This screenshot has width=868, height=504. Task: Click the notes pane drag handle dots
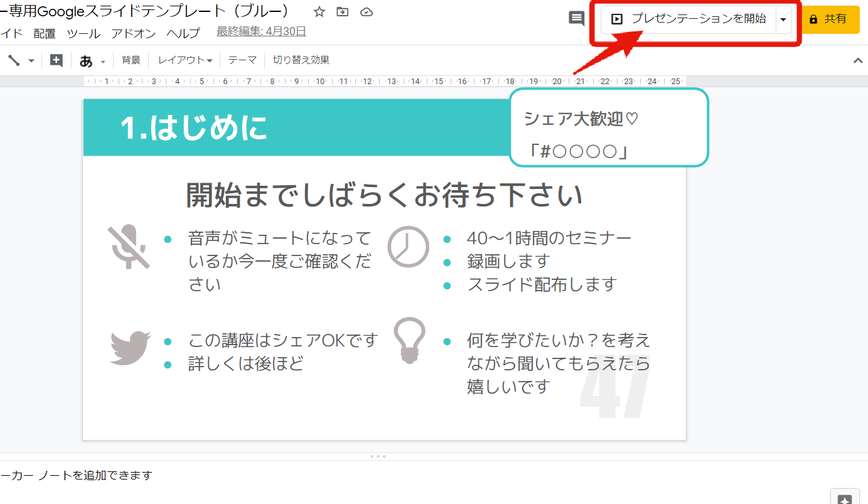pyautogui.click(x=378, y=456)
